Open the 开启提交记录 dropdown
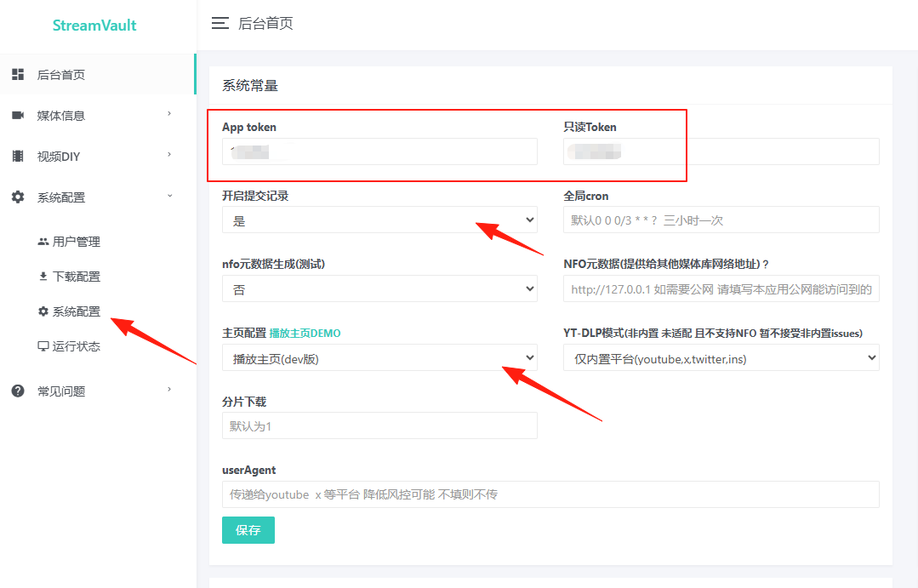The width and height of the screenshot is (918, 588). click(x=379, y=220)
